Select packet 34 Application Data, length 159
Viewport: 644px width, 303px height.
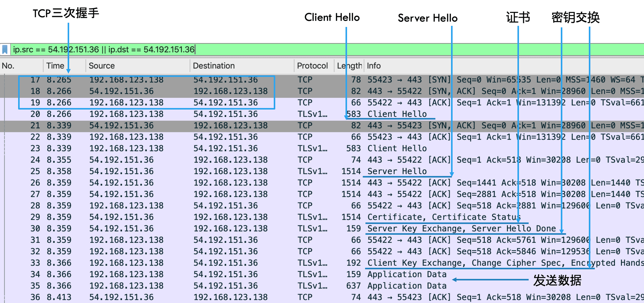pyautogui.click(x=322, y=274)
